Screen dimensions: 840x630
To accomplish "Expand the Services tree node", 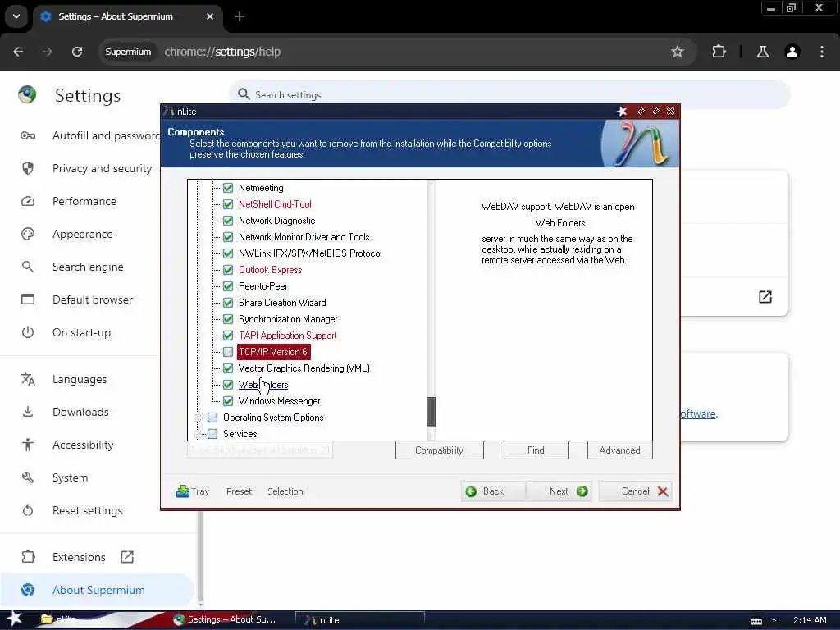I will [x=197, y=434].
